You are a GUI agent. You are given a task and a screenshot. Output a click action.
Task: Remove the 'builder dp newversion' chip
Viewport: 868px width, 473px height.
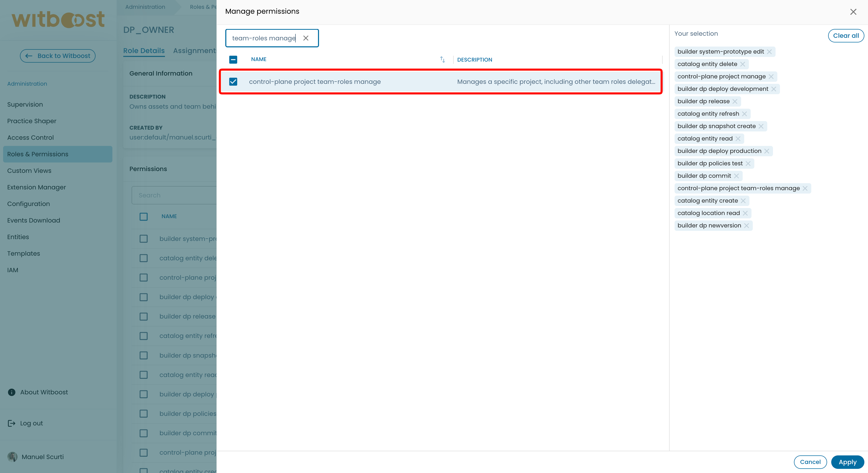(x=746, y=226)
